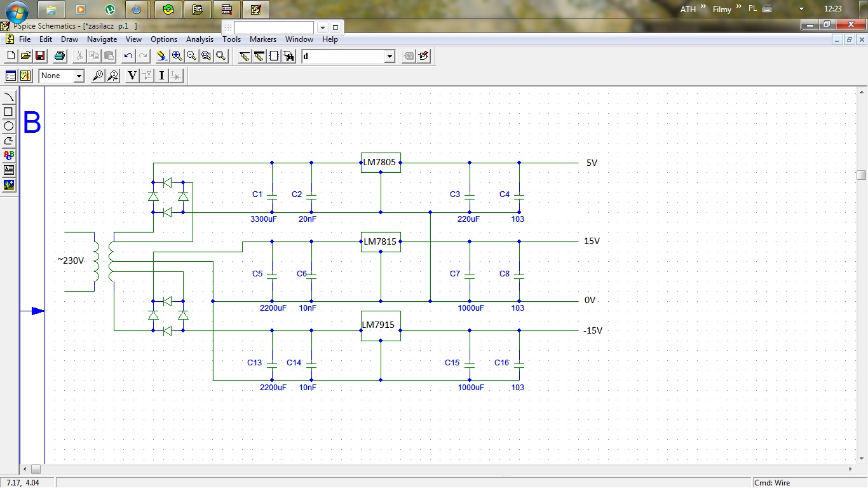The height and width of the screenshot is (488, 868).
Task: Toggle Enable Bias Voltage Display (V)
Action: (132, 76)
